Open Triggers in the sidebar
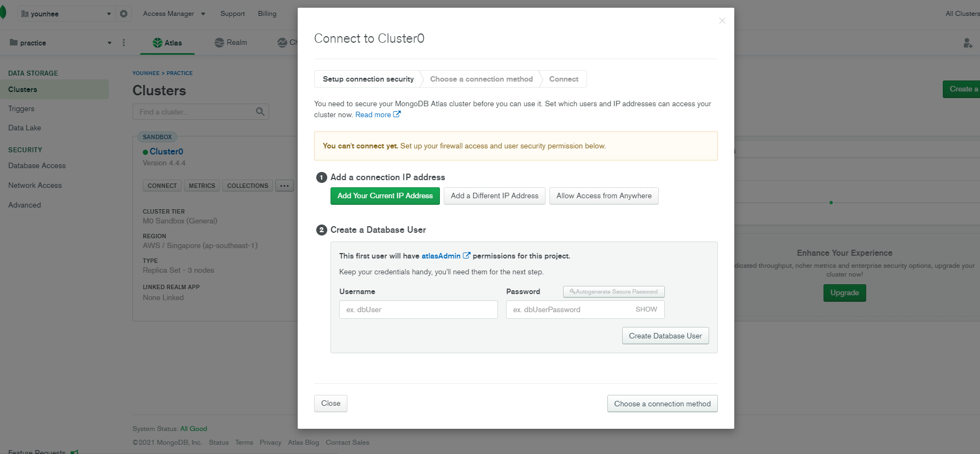This screenshot has height=454, width=980. point(21,108)
